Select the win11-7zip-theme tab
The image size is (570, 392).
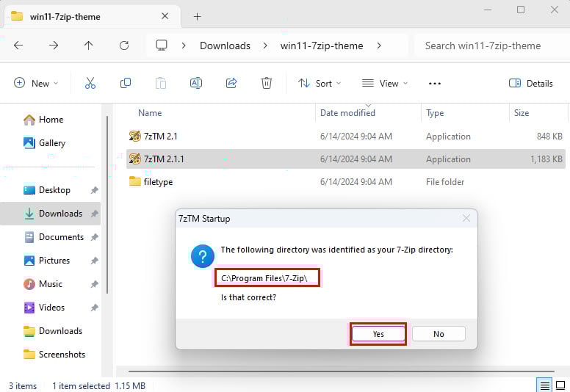(92, 16)
